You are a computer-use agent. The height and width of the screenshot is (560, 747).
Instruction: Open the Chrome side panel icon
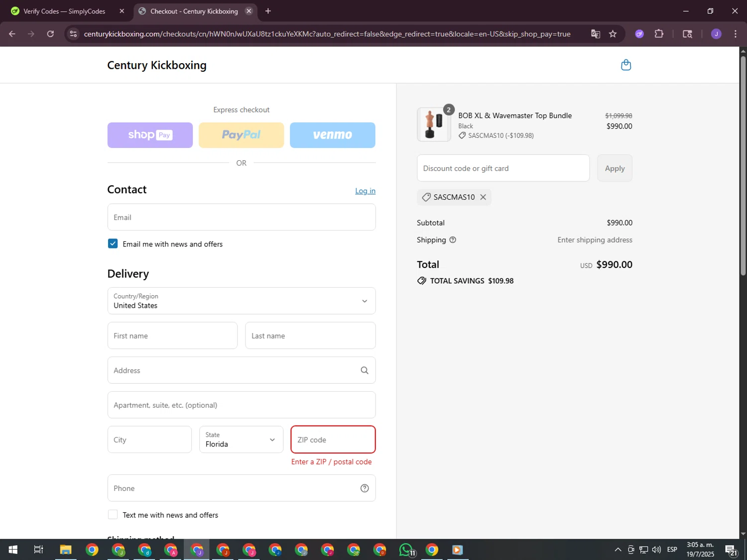click(687, 34)
